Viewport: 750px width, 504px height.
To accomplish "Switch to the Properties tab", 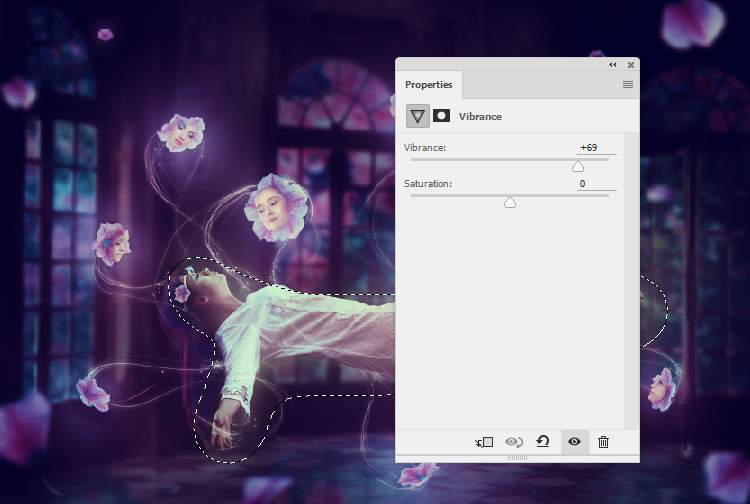I will pyautogui.click(x=429, y=85).
